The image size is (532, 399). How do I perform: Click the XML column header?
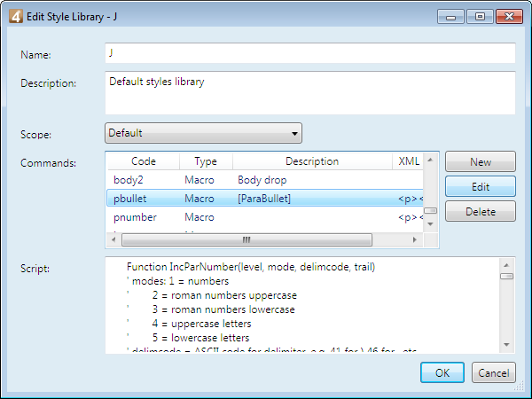pos(409,161)
